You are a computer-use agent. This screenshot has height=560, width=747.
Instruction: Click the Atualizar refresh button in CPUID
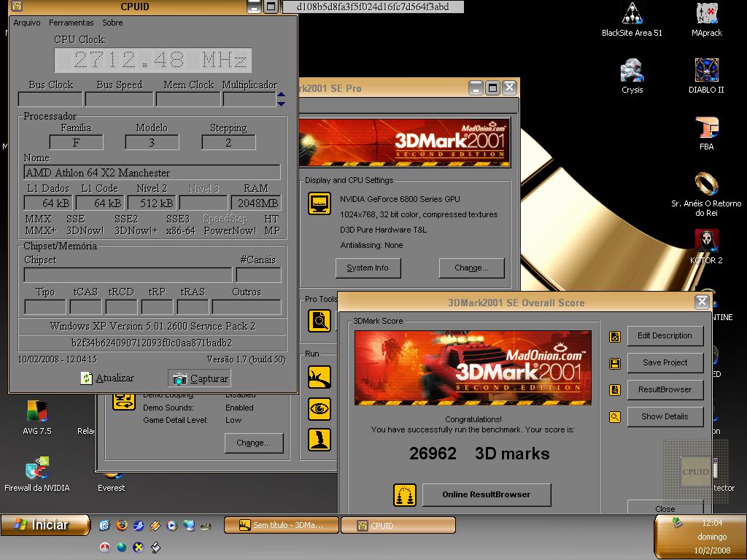tap(107, 378)
